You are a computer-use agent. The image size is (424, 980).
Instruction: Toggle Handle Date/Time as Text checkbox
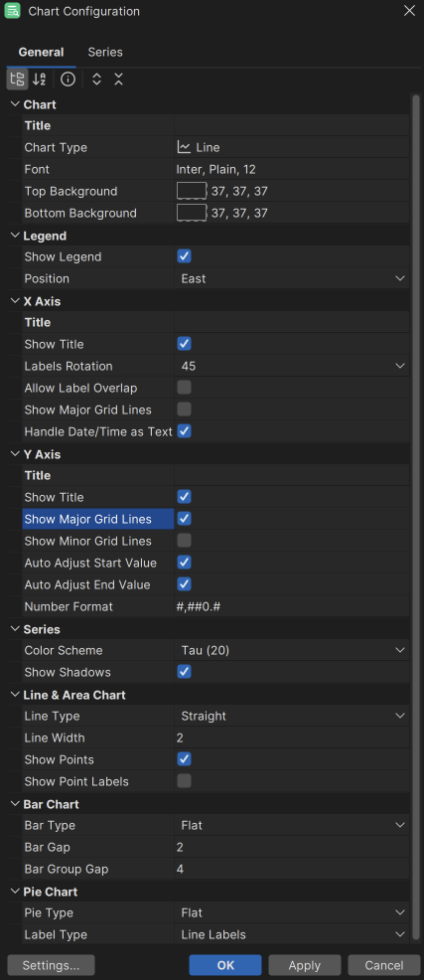[185, 431]
